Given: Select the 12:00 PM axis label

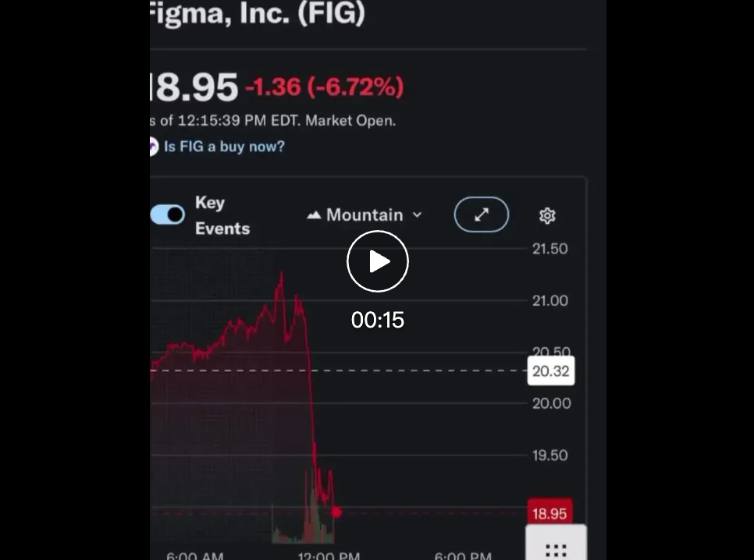Looking at the screenshot, I should tap(329, 556).
